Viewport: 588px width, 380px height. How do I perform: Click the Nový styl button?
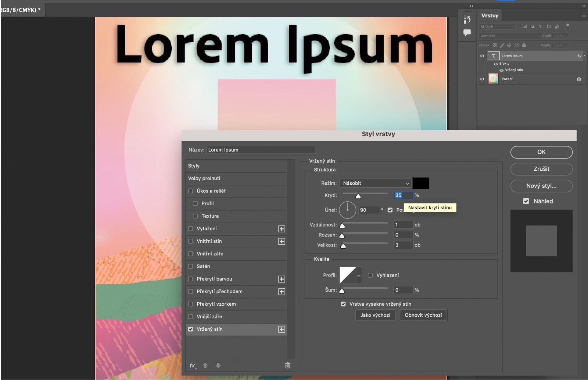coord(541,186)
